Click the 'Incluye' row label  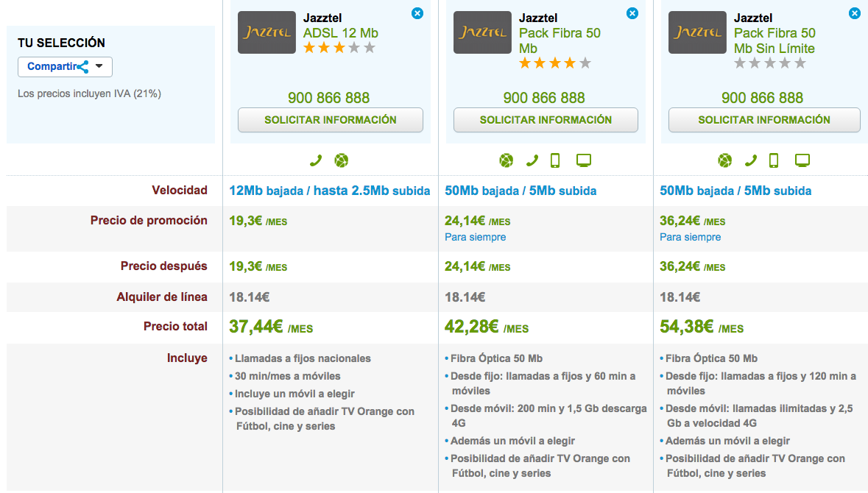click(x=187, y=358)
